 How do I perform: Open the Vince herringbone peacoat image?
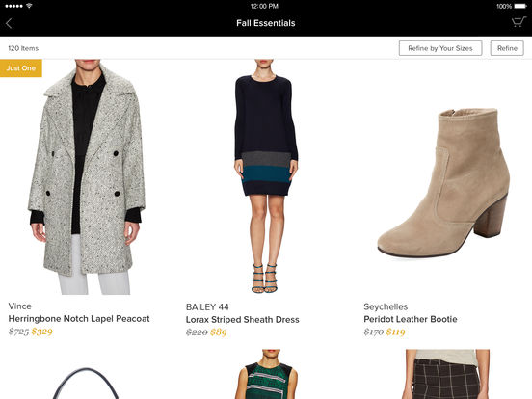87,176
